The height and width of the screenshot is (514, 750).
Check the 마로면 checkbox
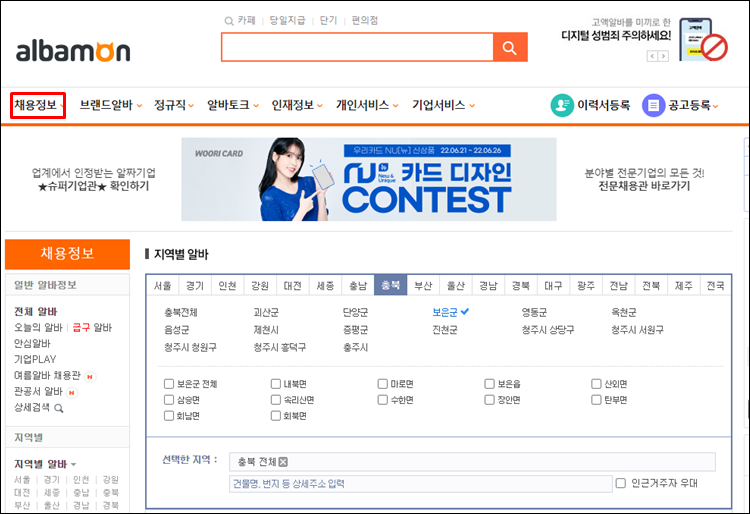[x=383, y=384]
